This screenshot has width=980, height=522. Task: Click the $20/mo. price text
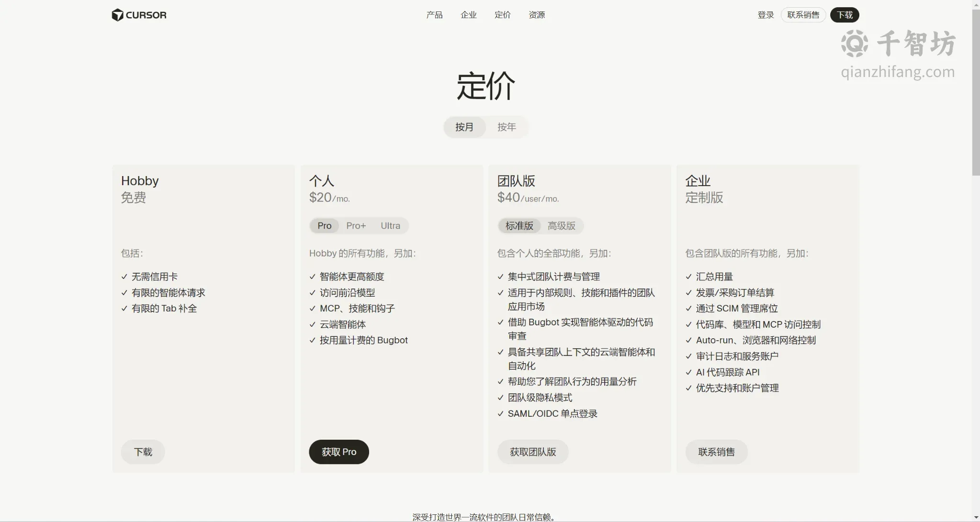click(329, 198)
